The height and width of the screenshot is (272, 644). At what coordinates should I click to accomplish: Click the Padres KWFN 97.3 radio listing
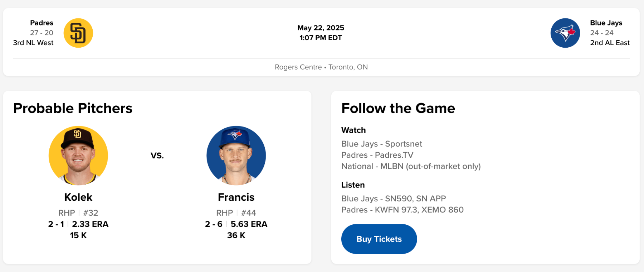click(x=402, y=210)
